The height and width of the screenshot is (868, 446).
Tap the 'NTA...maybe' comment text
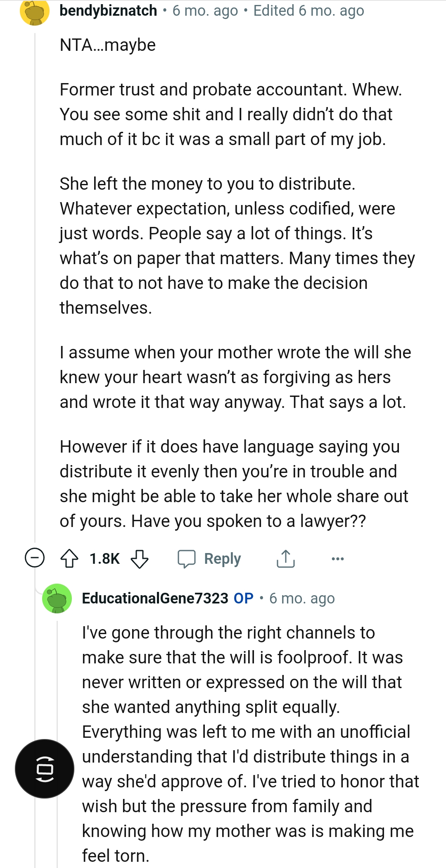click(108, 45)
